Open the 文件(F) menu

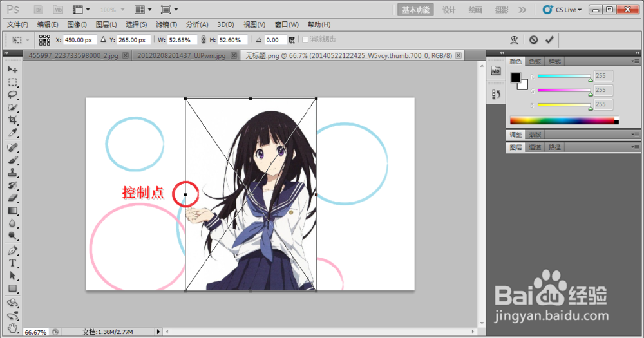tap(17, 24)
